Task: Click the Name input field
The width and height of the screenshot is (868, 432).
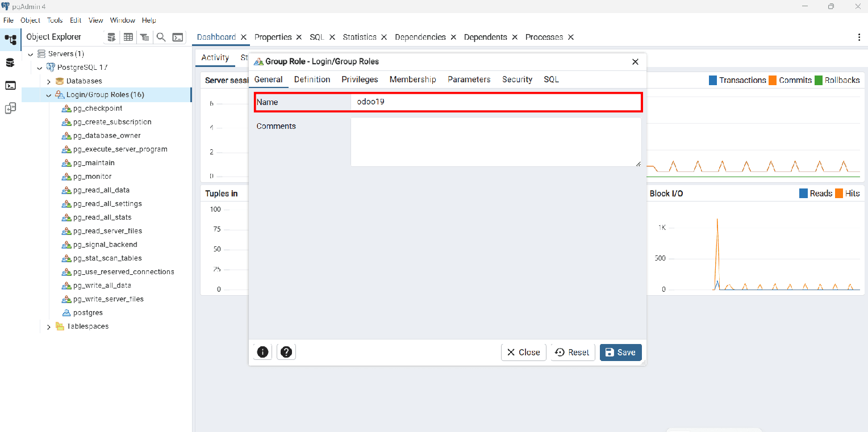Action: (x=496, y=102)
